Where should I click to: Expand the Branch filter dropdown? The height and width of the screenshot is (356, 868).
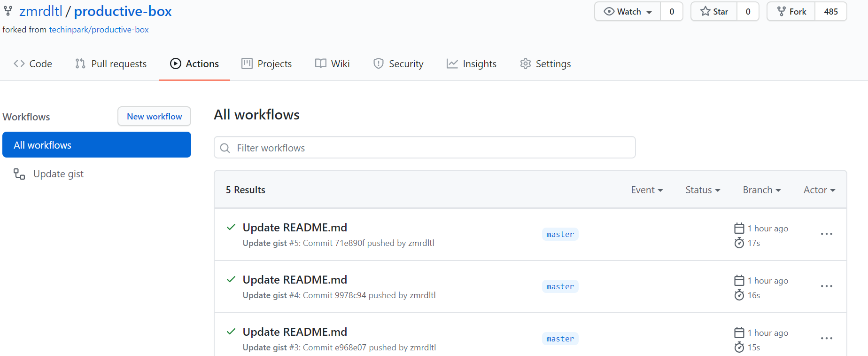[x=762, y=190]
